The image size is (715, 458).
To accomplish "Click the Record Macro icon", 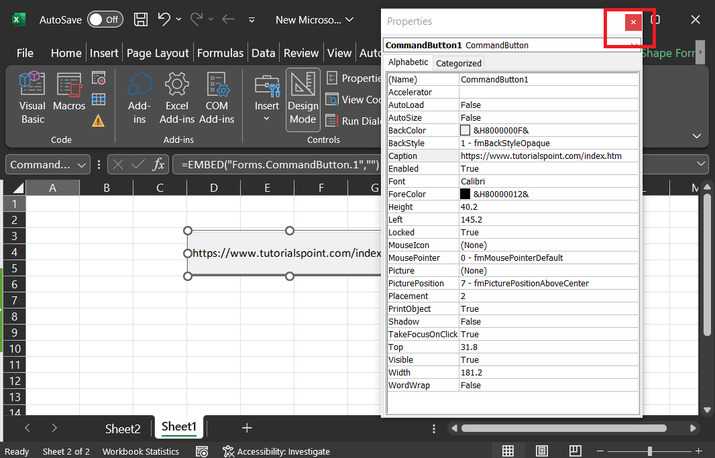I will pyautogui.click(x=99, y=78).
